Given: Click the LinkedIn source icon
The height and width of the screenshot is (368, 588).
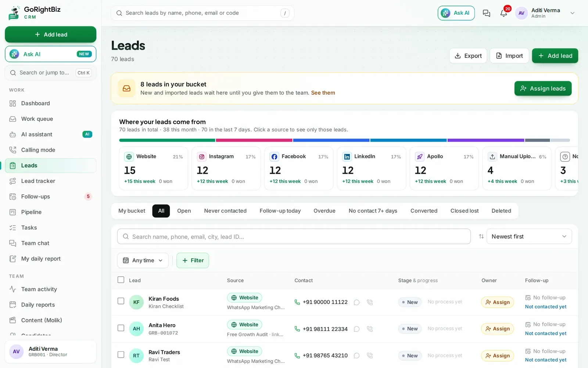Looking at the screenshot, I should click(x=347, y=157).
